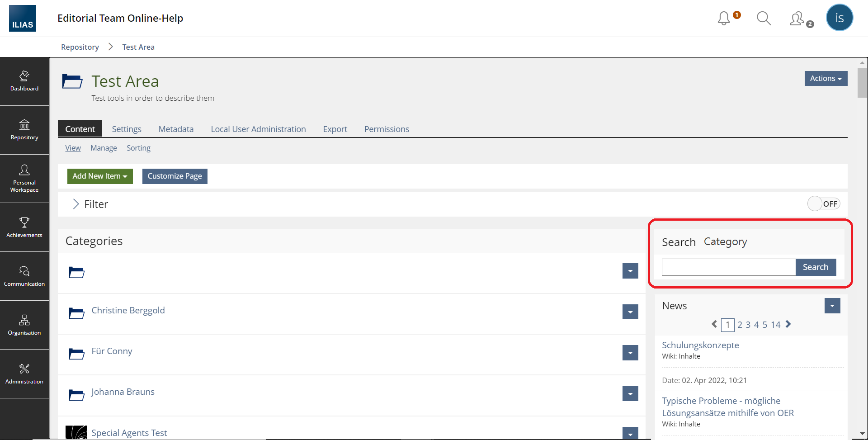Click in the Search text field
This screenshot has height=440, width=868.
click(729, 267)
